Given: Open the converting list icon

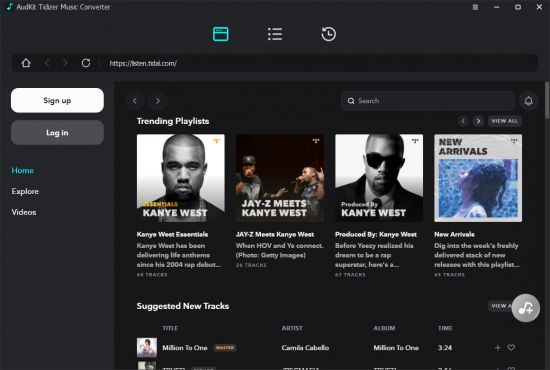Looking at the screenshot, I should [x=275, y=34].
